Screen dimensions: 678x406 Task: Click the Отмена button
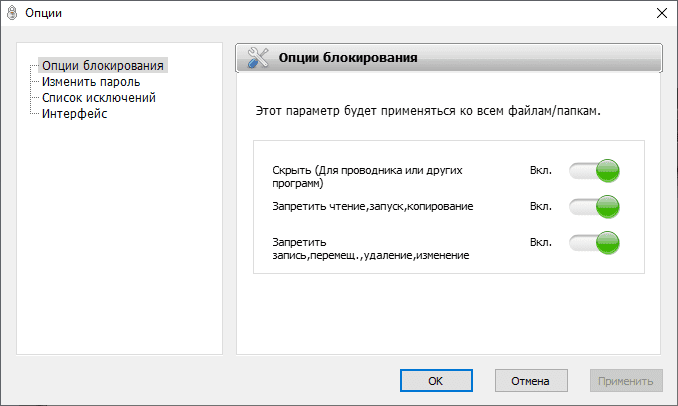[x=531, y=381]
